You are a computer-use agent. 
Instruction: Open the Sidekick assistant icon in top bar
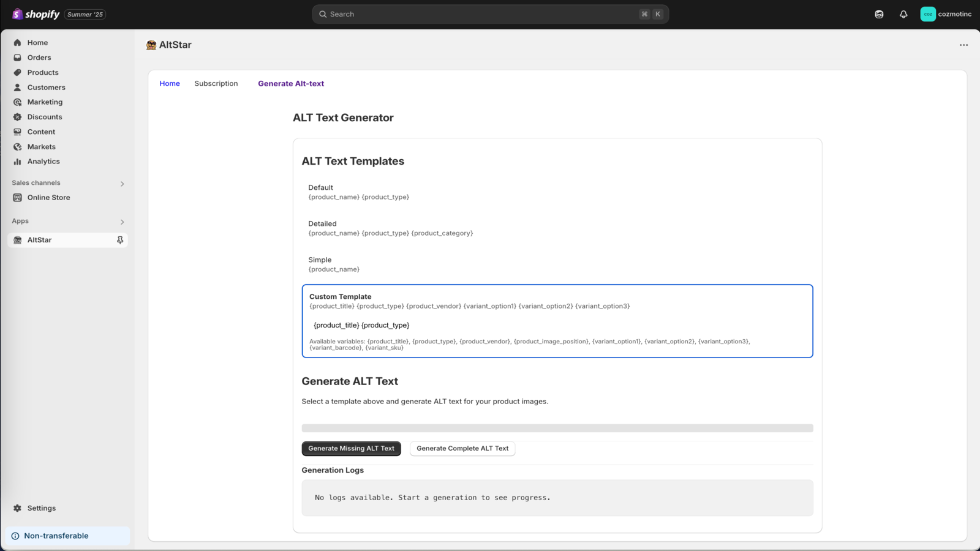tap(879, 14)
